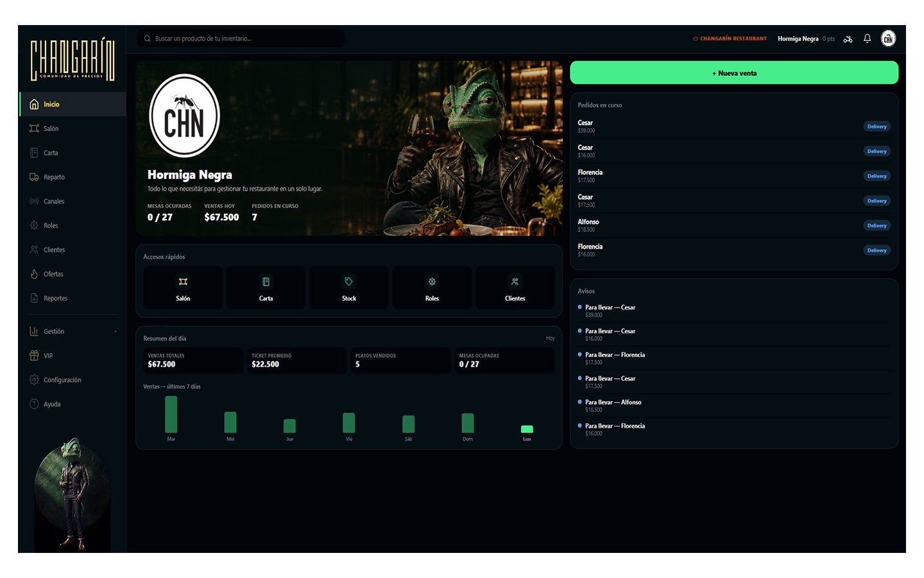The width and height of the screenshot is (924, 578).
Task: Click the Clientes people icon in Accesos rápidos
Action: click(x=515, y=281)
